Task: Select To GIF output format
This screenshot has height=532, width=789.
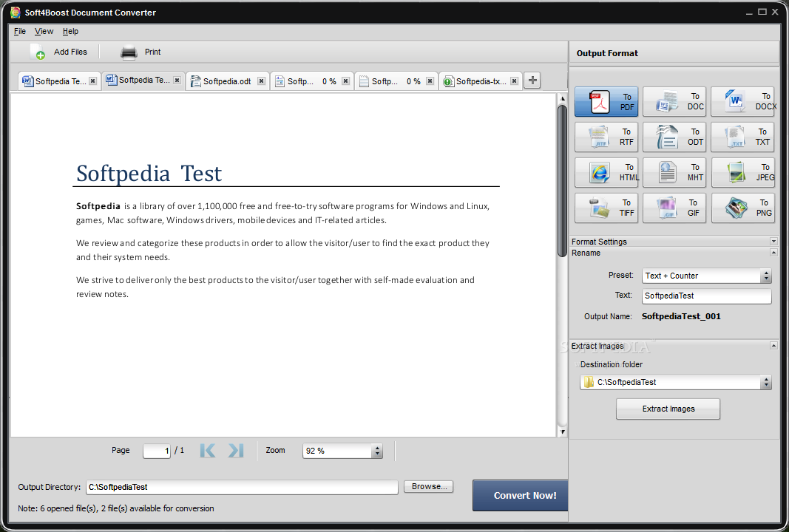Action: pos(675,208)
